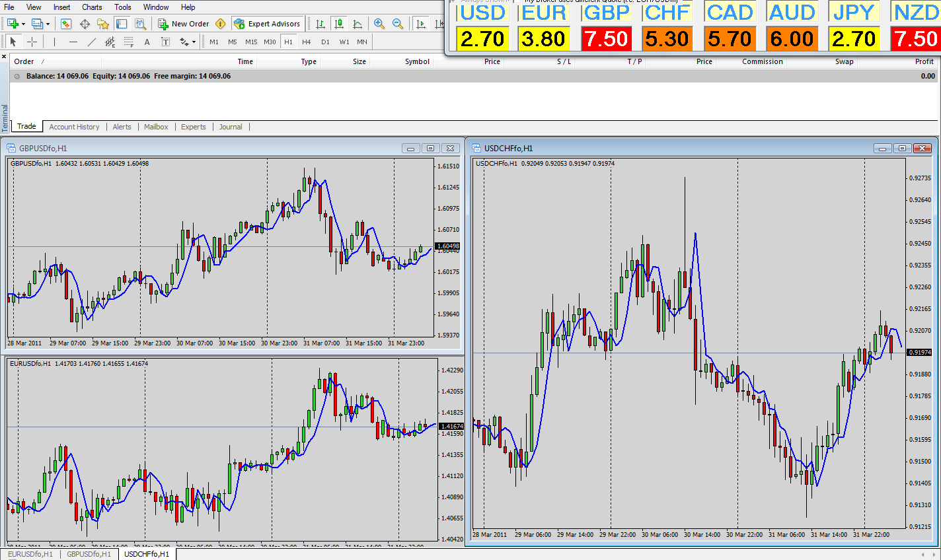Select the M1 timeframe button
Viewport: 941px width, 560px height.
[214, 42]
